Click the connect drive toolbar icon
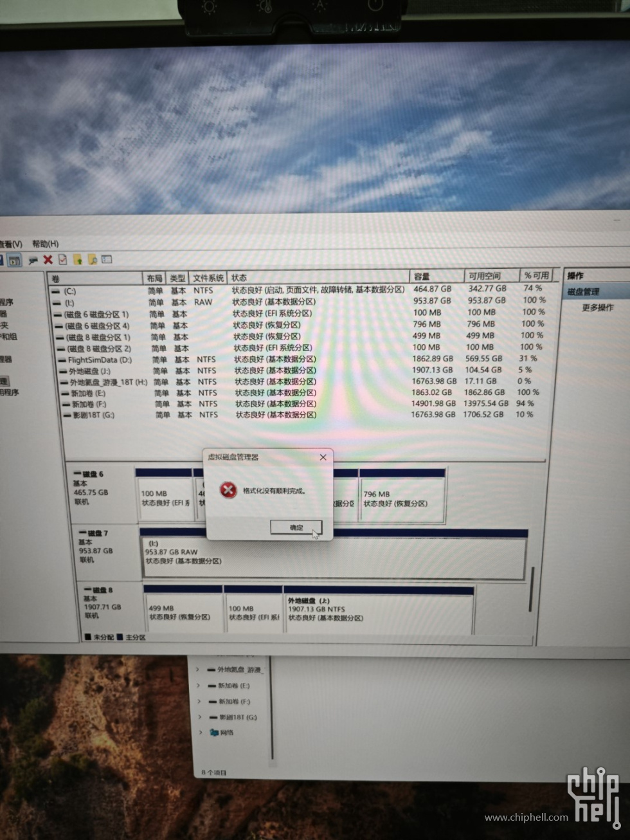The width and height of the screenshot is (630, 840). (33, 260)
